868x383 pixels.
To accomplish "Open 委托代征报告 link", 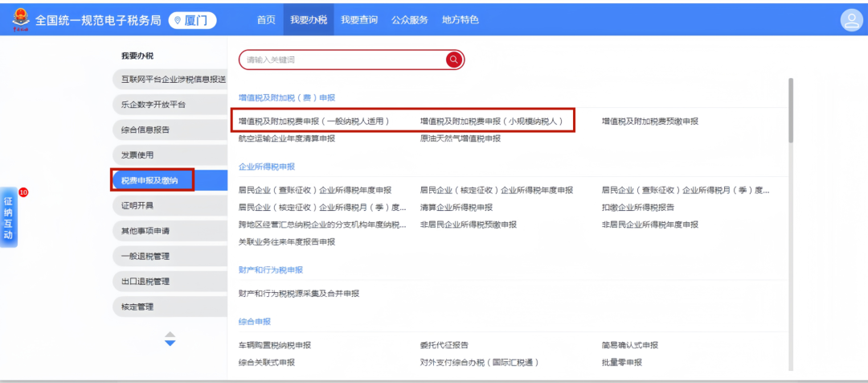I will (444, 345).
